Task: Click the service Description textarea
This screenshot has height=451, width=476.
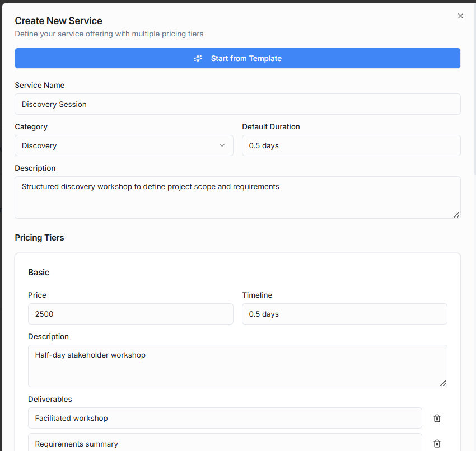Action: [x=237, y=196]
